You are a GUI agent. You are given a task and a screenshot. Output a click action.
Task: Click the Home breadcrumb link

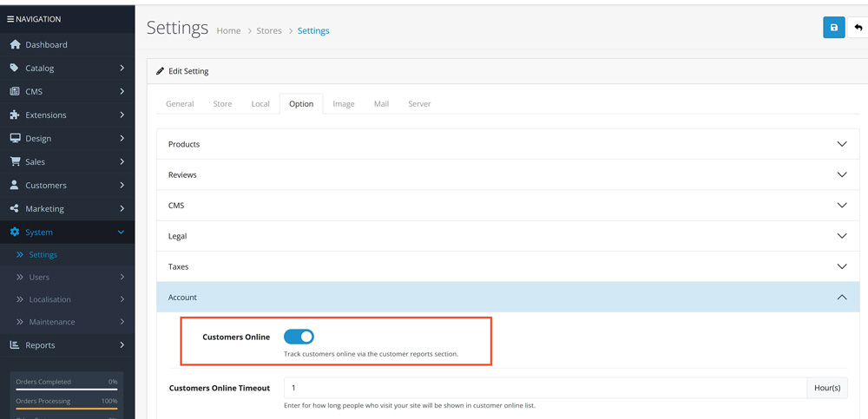(228, 31)
